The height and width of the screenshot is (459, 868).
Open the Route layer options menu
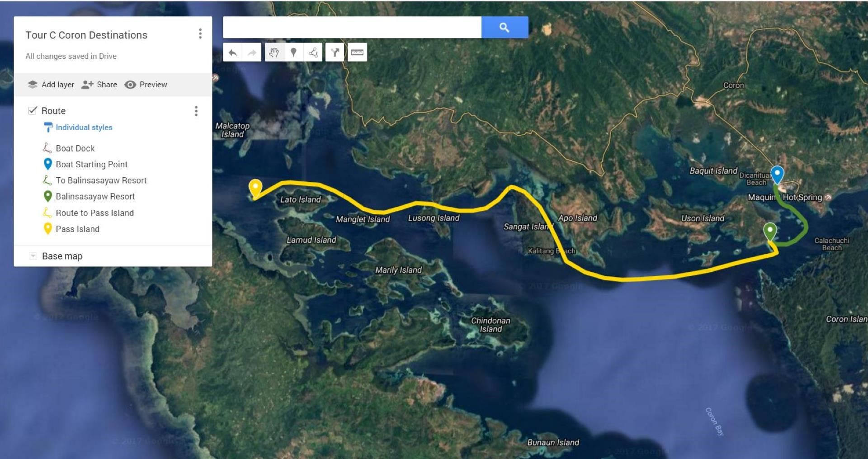click(x=196, y=111)
